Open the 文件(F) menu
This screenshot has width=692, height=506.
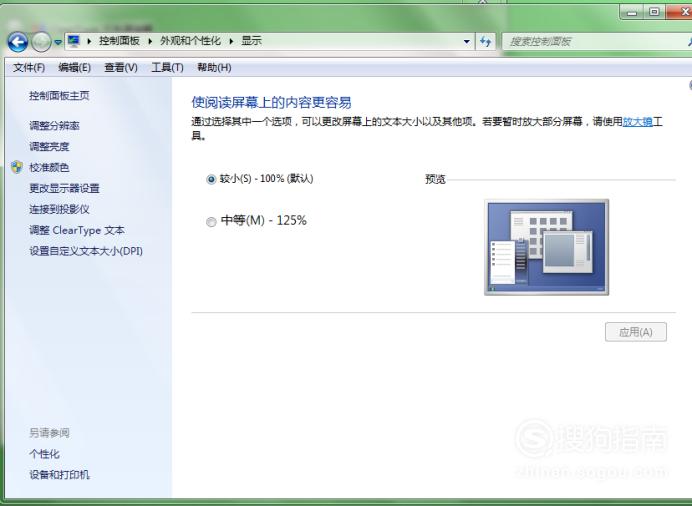pyautogui.click(x=29, y=67)
